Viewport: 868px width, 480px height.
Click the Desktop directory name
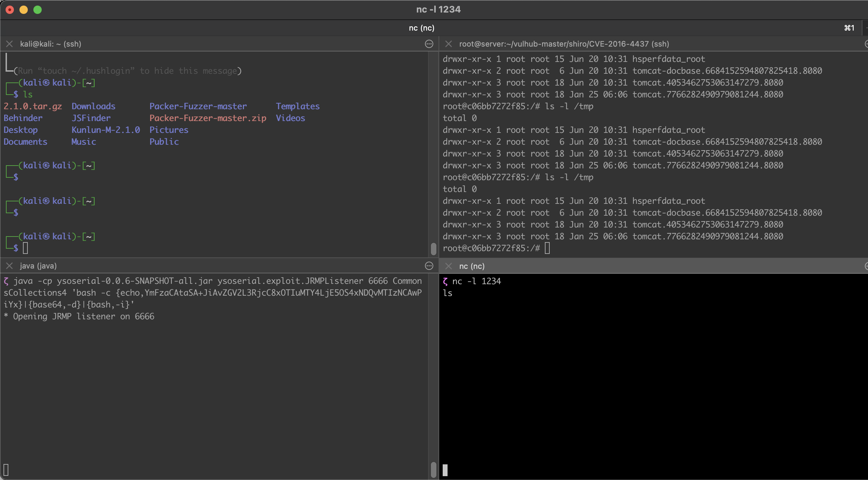click(x=21, y=130)
